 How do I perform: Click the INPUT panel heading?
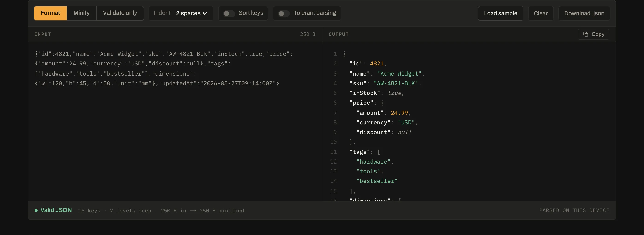(x=43, y=34)
